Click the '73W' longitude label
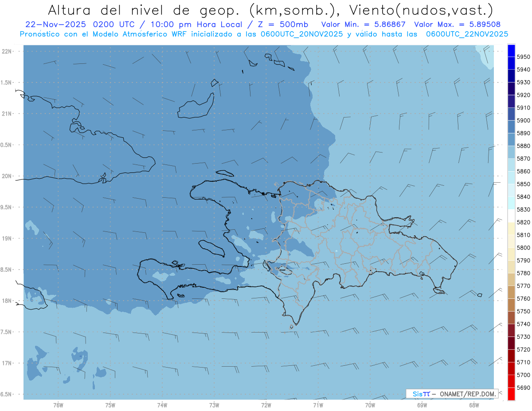The image size is (532, 411). point(214,405)
